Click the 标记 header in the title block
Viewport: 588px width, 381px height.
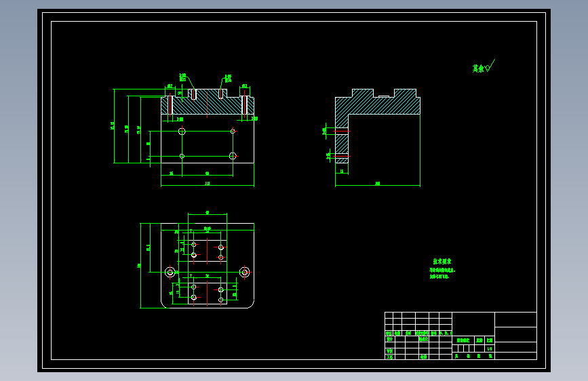pyautogui.click(x=389, y=333)
